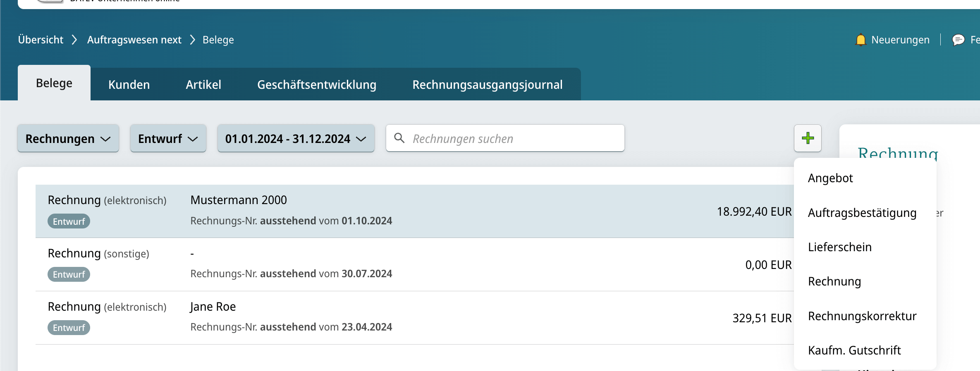Select Angebot from the create menu
Screen dimensions: 980x371
[830, 178]
